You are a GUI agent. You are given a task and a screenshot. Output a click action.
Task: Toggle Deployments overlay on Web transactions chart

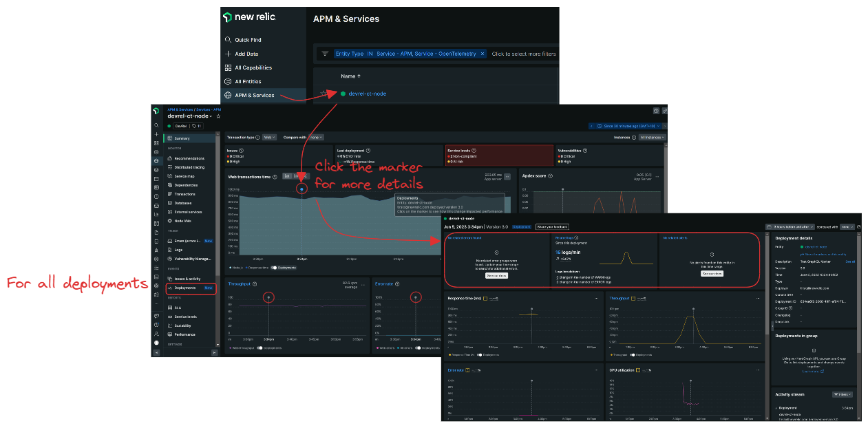point(274,268)
